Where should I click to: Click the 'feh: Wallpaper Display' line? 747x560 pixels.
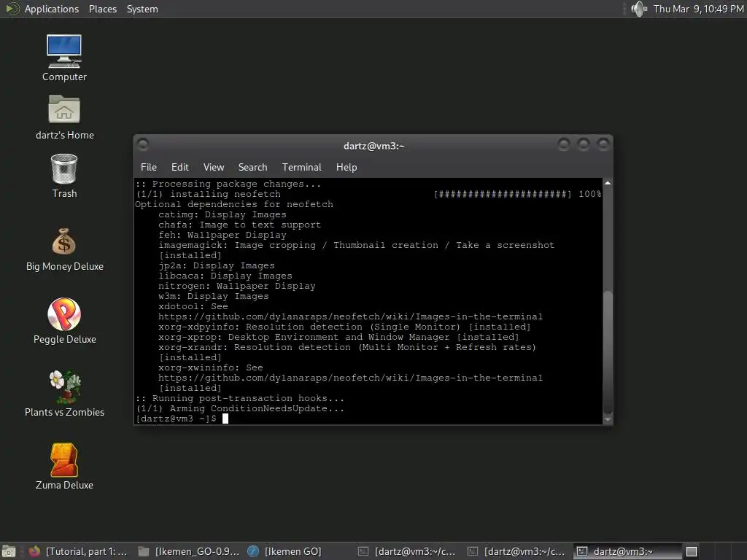coord(222,235)
